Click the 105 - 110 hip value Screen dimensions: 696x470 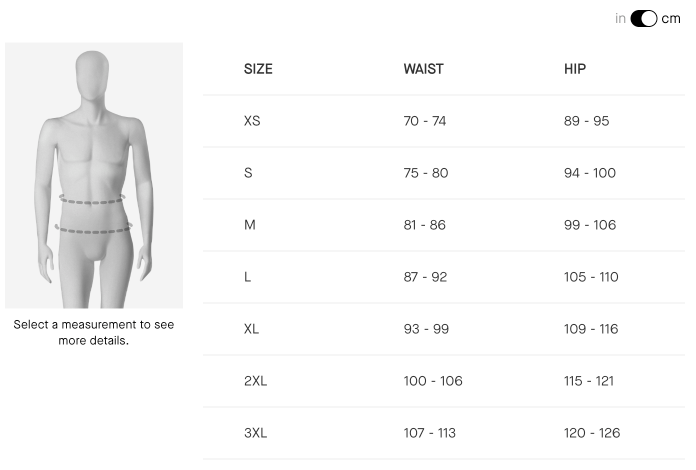[591, 277]
